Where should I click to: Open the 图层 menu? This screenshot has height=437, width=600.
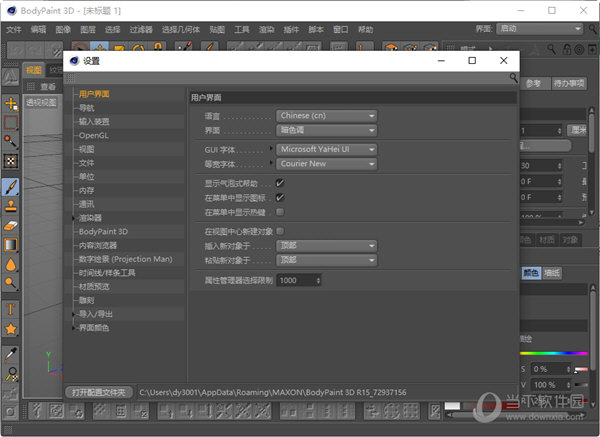coord(88,29)
